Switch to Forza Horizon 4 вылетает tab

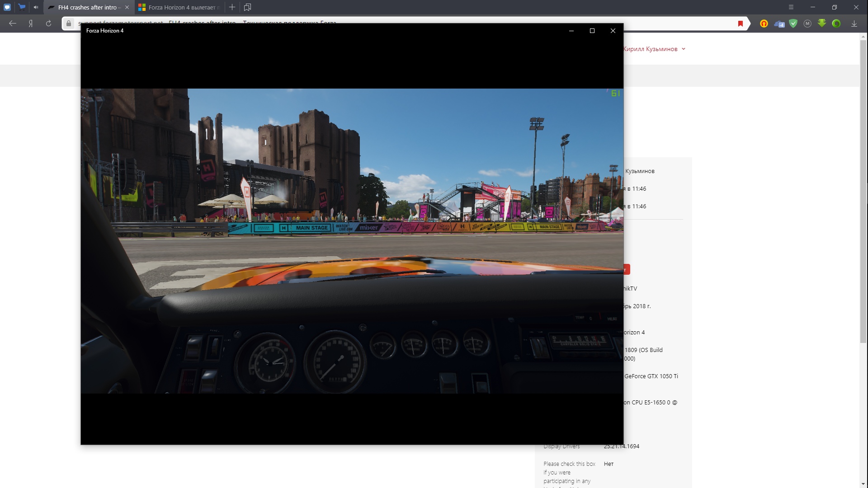tap(180, 7)
